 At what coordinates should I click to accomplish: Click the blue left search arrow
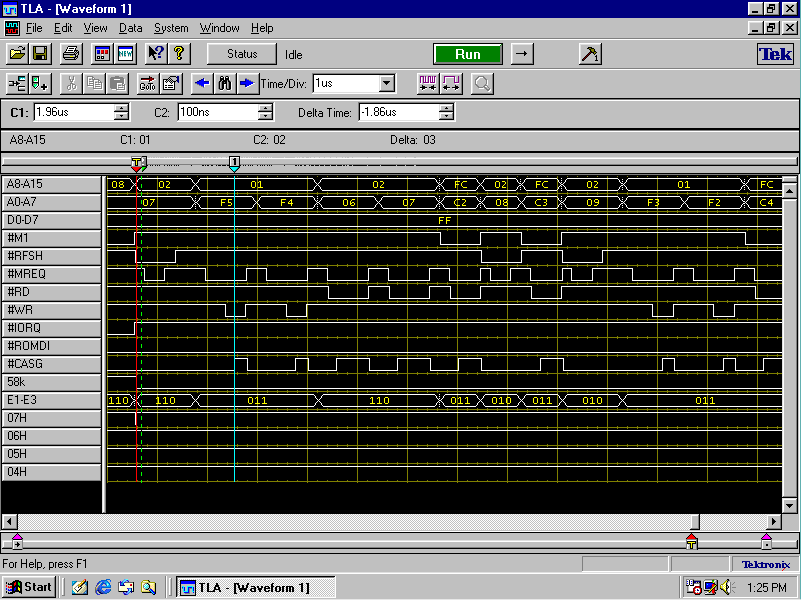(202, 83)
